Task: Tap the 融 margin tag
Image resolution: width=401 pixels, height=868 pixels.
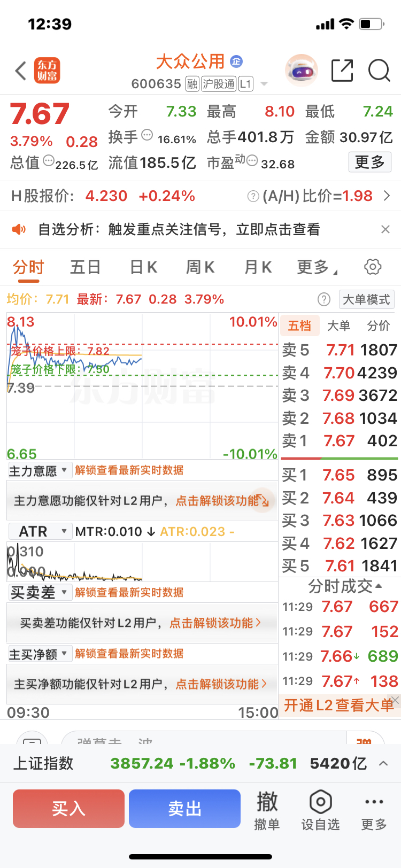Action: [192, 84]
